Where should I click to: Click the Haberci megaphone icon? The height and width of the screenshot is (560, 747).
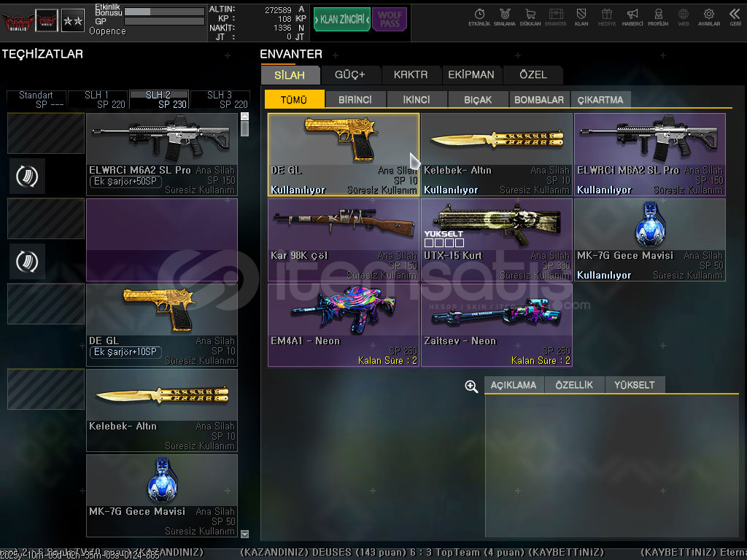(x=632, y=16)
